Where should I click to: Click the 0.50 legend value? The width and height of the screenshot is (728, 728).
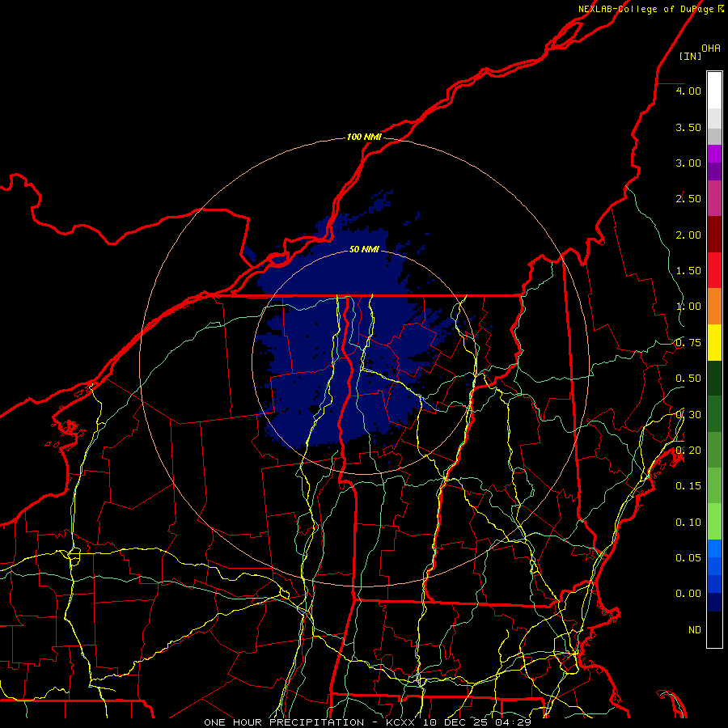pos(688,379)
